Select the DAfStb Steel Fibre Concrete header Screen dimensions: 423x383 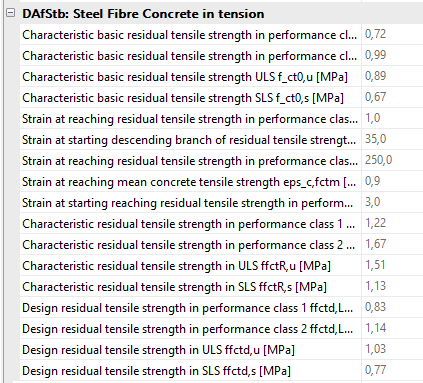tap(143, 14)
